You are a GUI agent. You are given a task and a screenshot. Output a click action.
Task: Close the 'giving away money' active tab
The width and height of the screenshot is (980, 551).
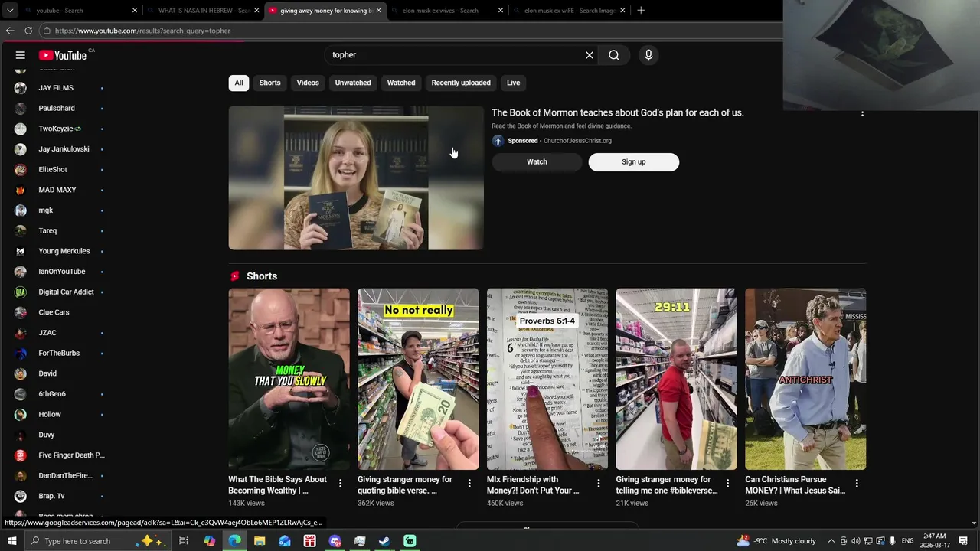tap(379, 11)
